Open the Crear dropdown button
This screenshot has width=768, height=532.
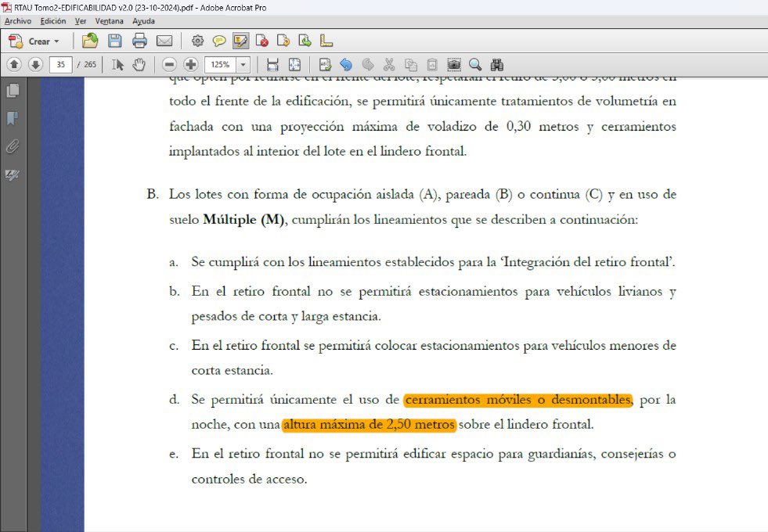(x=34, y=41)
